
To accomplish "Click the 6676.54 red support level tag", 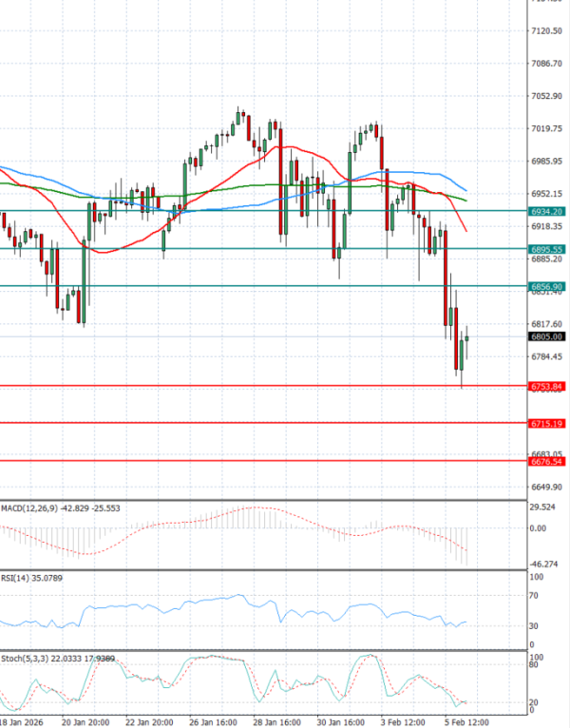I will click(x=545, y=461).
